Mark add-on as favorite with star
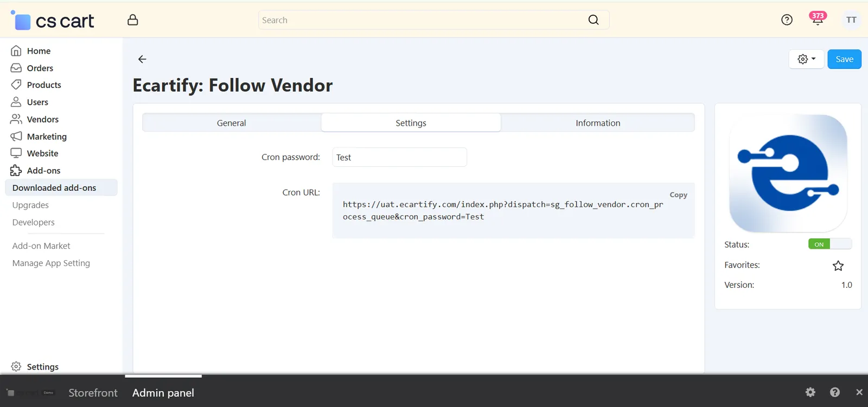Image resolution: width=868 pixels, height=407 pixels. (x=838, y=266)
